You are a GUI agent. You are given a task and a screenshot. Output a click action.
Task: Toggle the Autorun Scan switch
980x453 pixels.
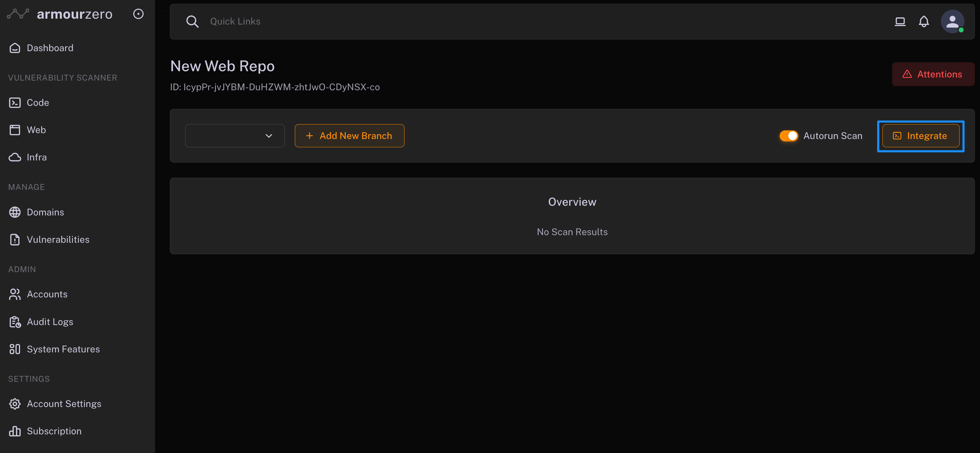pyautogui.click(x=788, y=136)
